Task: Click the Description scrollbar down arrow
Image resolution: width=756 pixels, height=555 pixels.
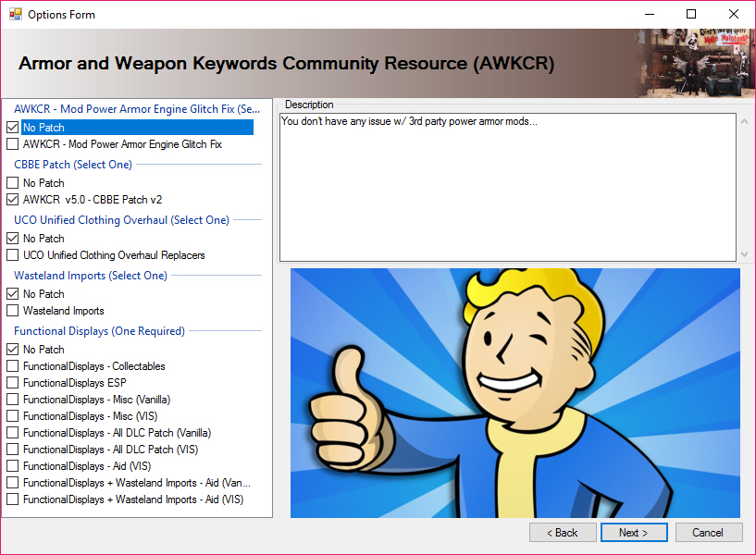Action: (744, 253)
